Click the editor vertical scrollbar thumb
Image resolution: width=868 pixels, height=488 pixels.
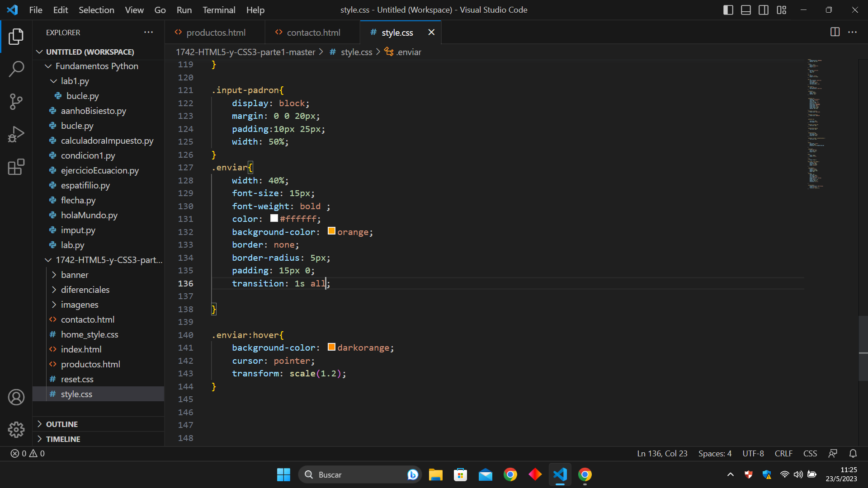[x=863, y=349]
